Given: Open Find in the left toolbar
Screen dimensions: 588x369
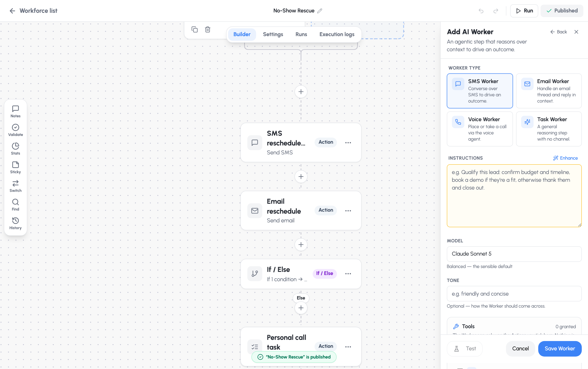Looking at the screenshot, I should click(x=15, y=205).
